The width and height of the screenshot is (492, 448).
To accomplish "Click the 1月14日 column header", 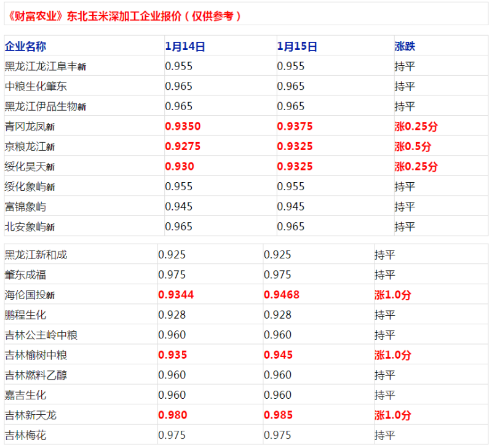I will coord(185,46).
